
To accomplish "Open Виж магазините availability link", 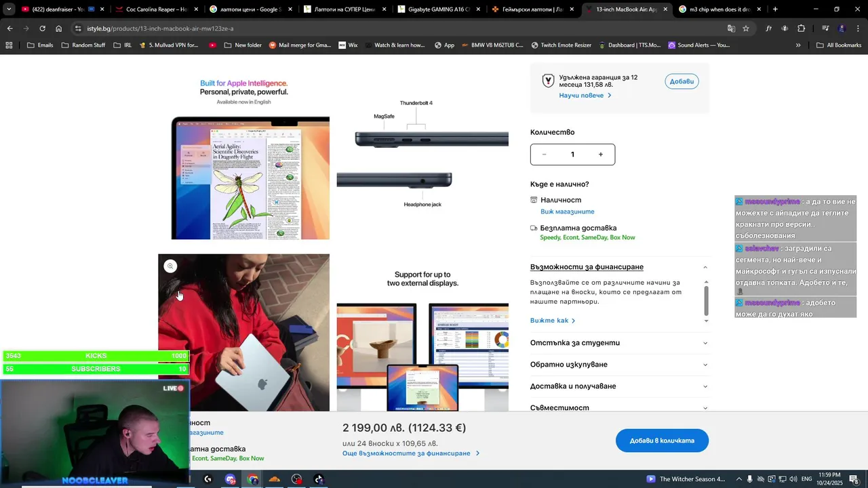I will click(x=567, y=211).
